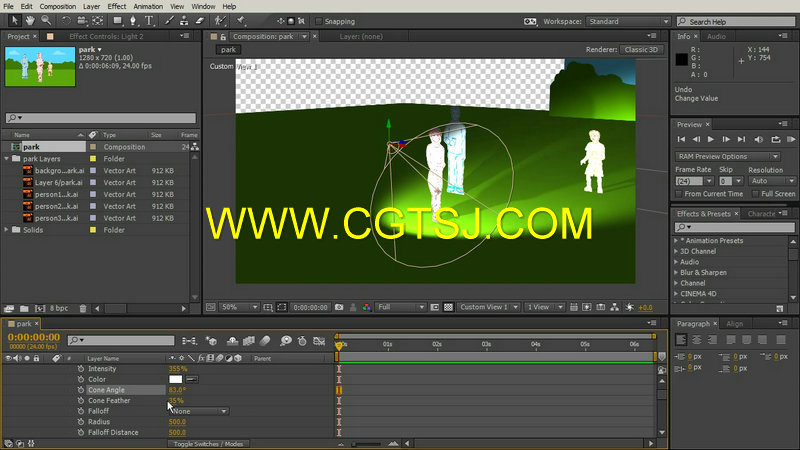The height and width of the screenshot is (450, 800).
Task: Toggle the Color property stopwatch
Action: (x=81, y=379)
